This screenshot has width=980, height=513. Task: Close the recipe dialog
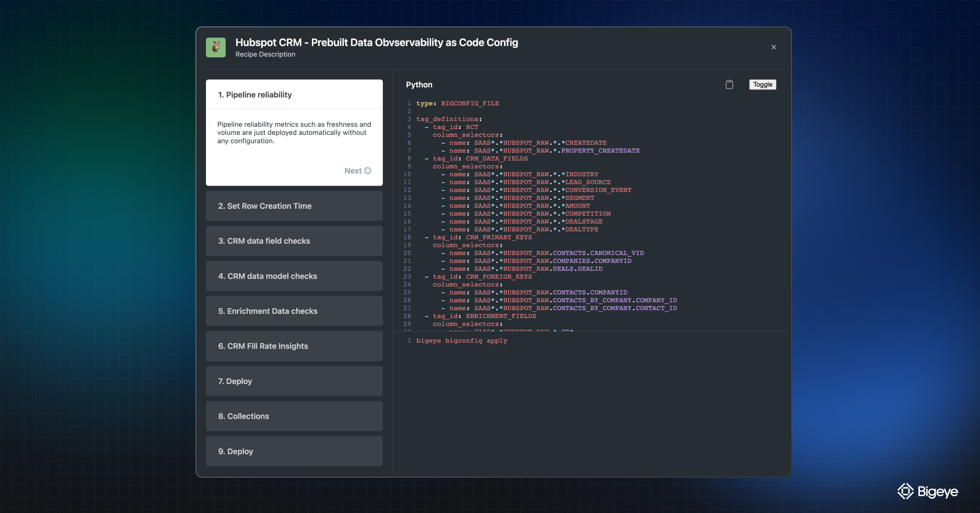coord(774,47)
